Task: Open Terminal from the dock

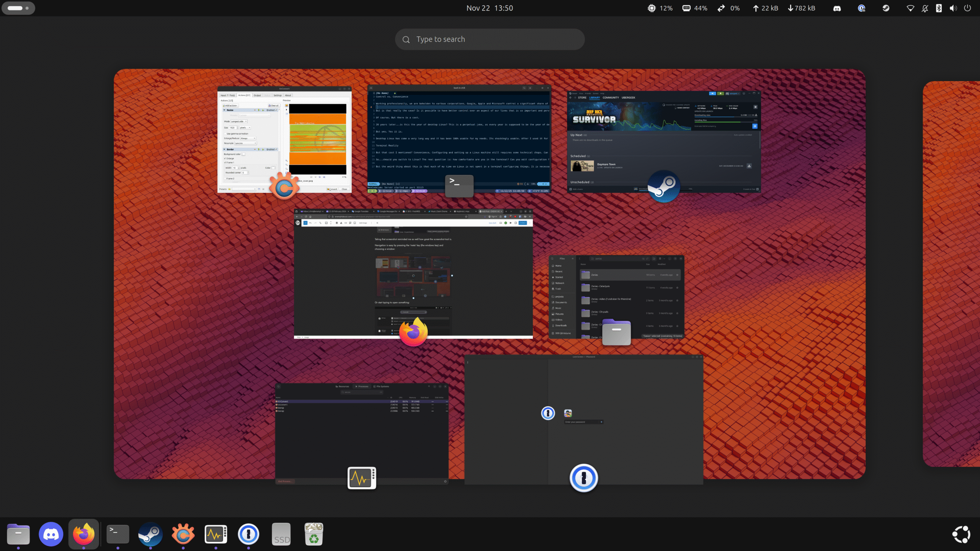Action: 118,534
